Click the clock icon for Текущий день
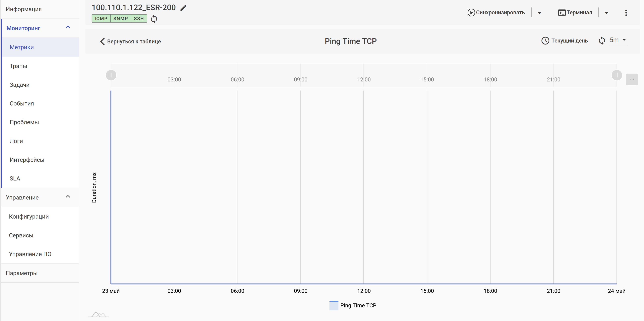The height and width of the screenshot is (321, 644). pos(545,41)
